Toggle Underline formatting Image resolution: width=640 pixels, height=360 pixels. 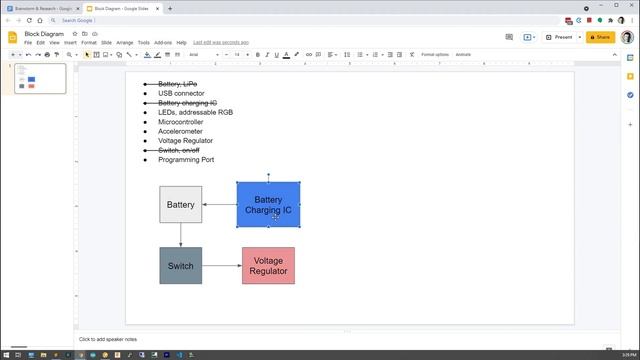click(x=276, y=55)
